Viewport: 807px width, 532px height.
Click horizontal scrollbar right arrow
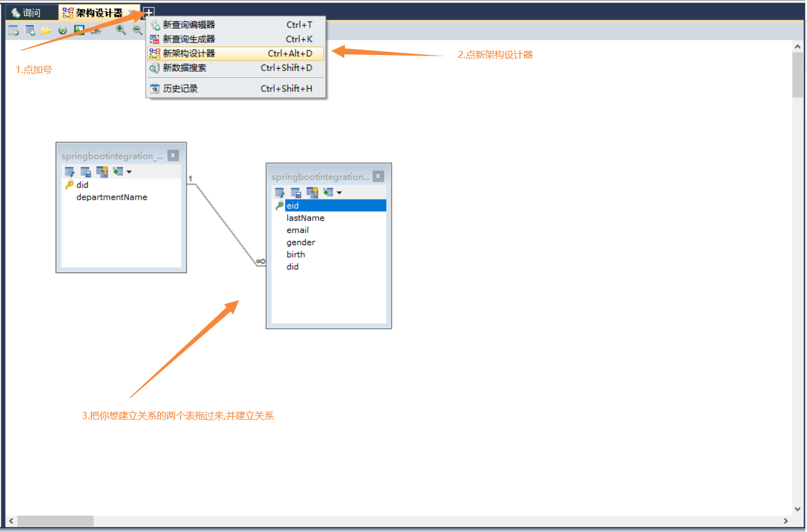coord(786,521)
